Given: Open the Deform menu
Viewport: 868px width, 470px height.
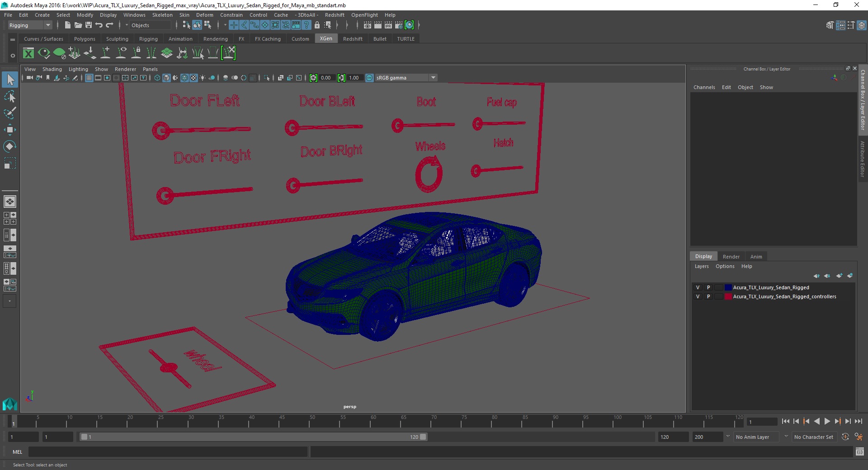Looking at the screenshot, I should tap(204, 15).
